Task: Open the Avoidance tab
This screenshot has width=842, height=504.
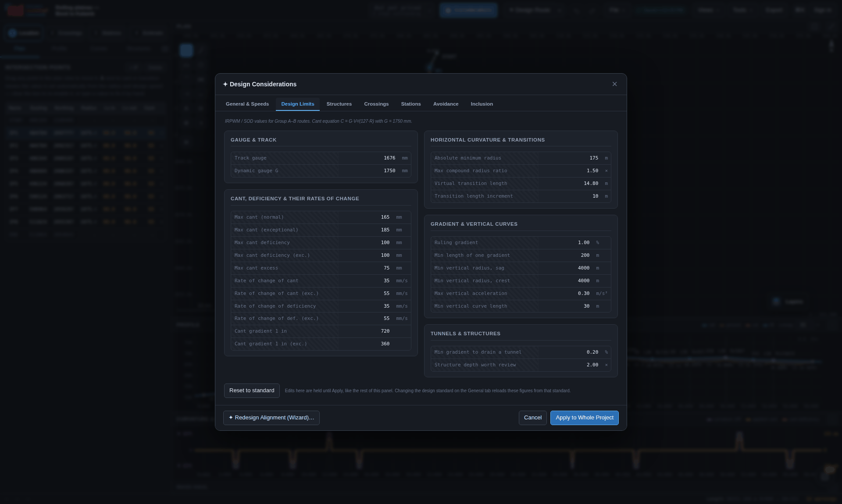Action: (446, 104)
